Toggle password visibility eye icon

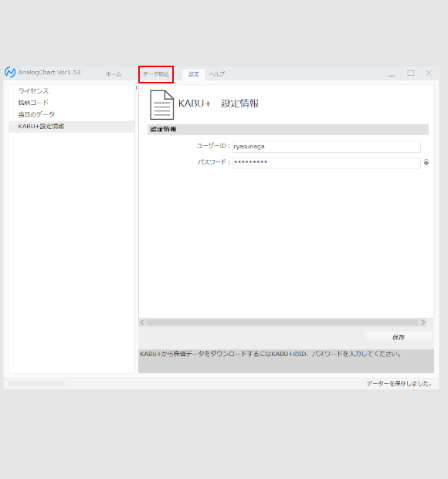click(x=426, y=162)
